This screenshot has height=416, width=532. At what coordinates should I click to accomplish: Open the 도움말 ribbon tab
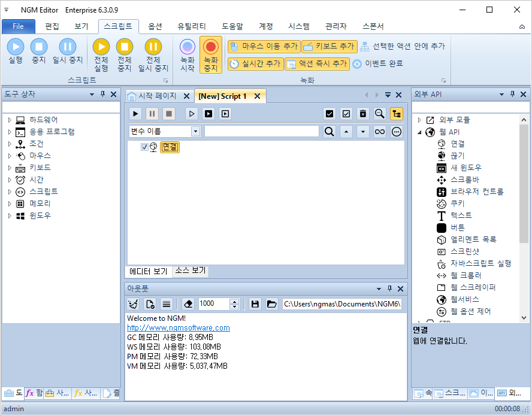(x=232, y=26)
